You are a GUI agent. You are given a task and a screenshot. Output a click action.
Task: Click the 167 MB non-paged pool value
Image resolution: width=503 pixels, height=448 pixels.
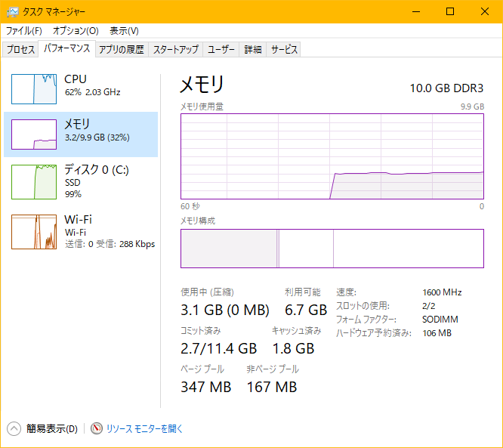[272, 387]
